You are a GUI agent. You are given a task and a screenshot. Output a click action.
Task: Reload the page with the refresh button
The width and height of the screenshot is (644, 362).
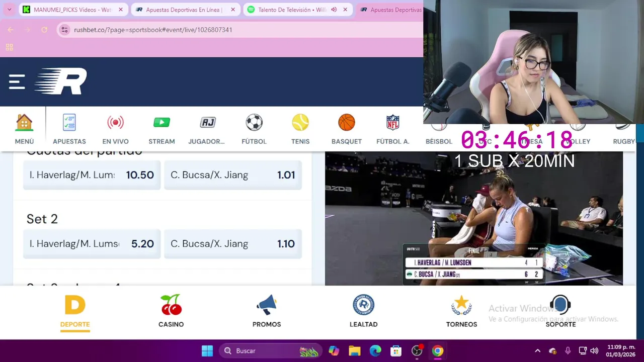pos(44,30)
